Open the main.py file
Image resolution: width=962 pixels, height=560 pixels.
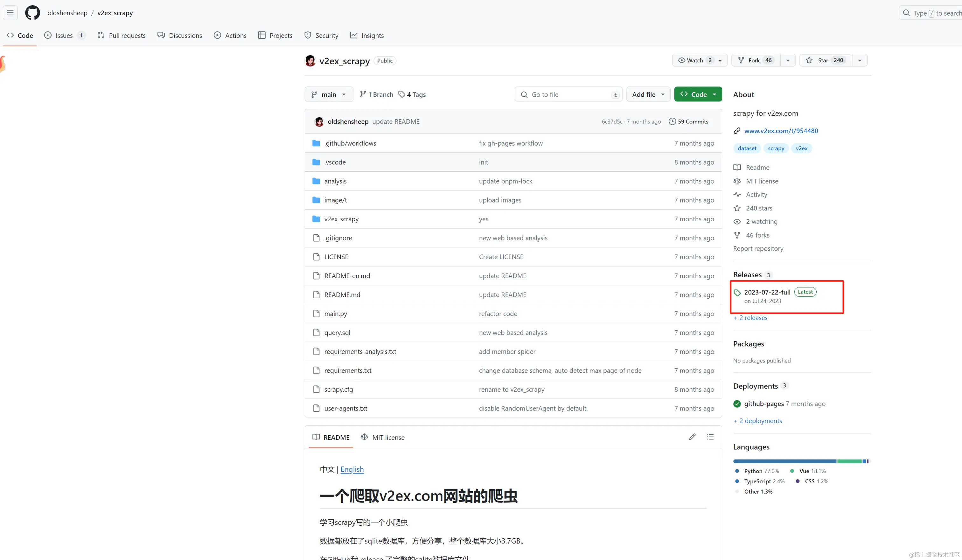tap(336, 314)
